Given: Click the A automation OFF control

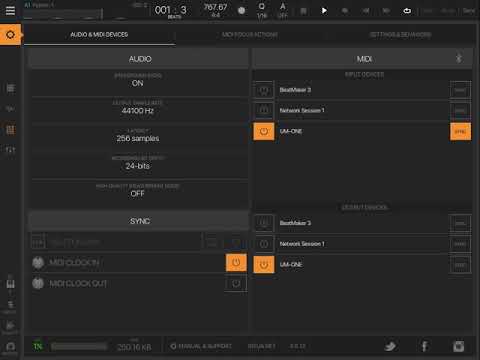Looking at the screenshot, I should pyautogui.click(x=283, y=11).
